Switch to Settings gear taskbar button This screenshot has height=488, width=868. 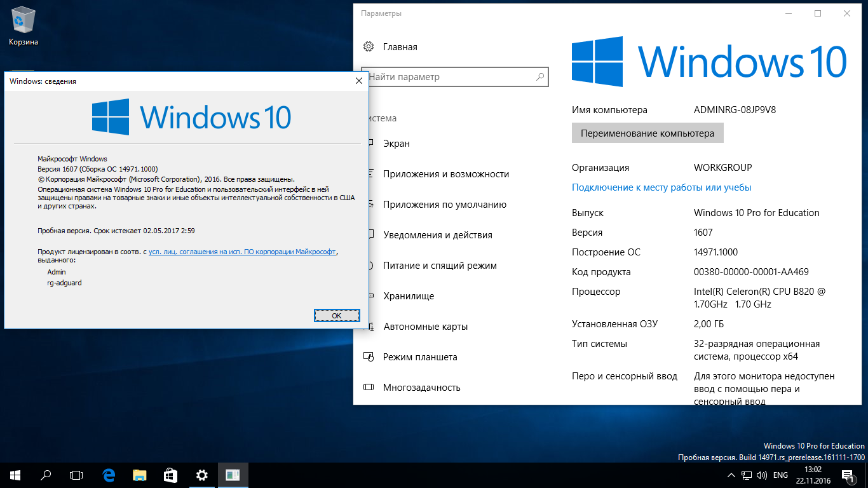202,475
